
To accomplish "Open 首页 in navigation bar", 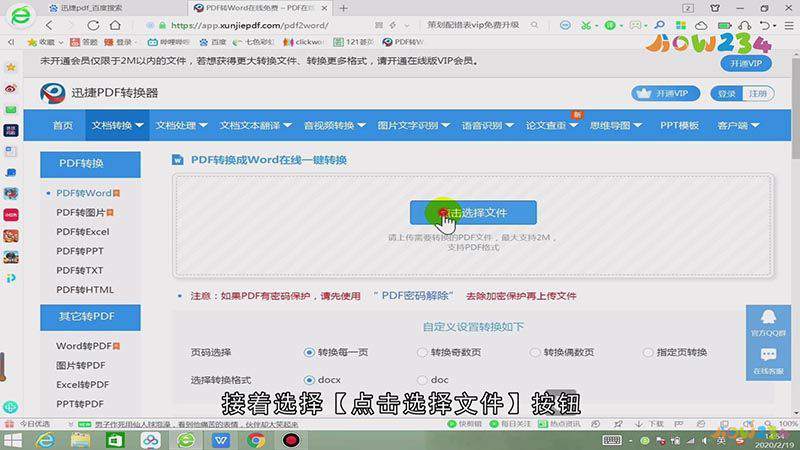I will click(63, 125).
